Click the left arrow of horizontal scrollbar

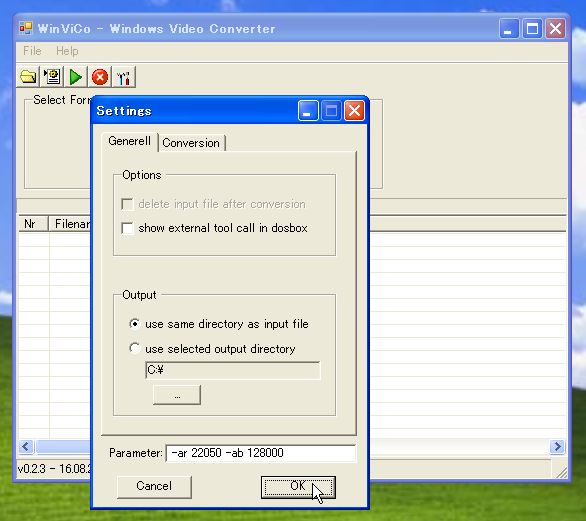point(26,446)
